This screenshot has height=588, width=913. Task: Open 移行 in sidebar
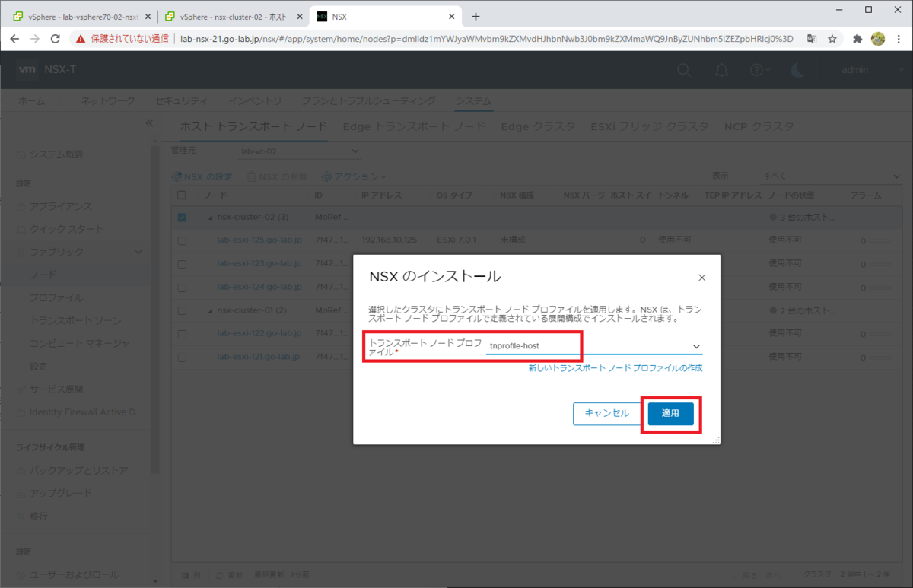coord(38,516)
